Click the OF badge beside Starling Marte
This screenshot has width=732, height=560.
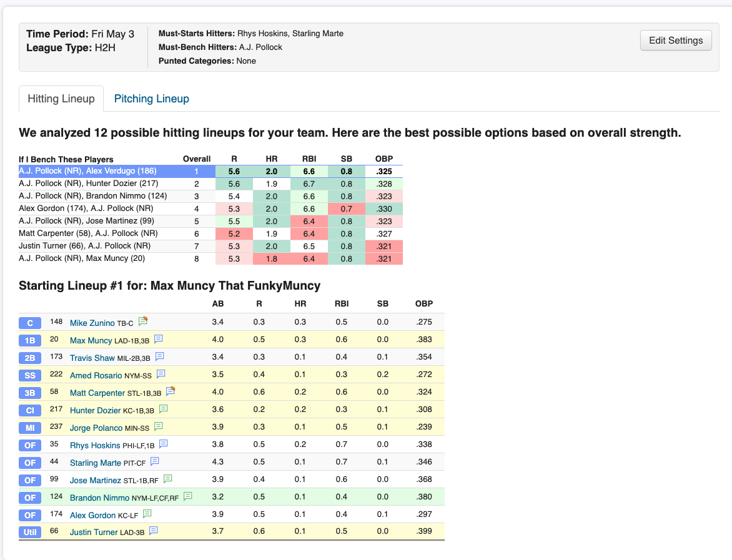pyautogui.click(x=30, y=463)
